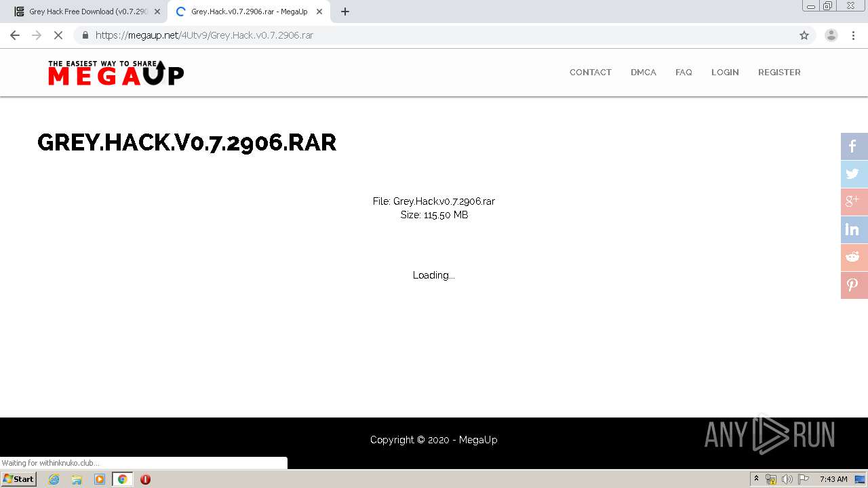The width and height of the screenshot is (868, 488).
Task: Open the Windows Start menu
Action: (x=19, y=479)
